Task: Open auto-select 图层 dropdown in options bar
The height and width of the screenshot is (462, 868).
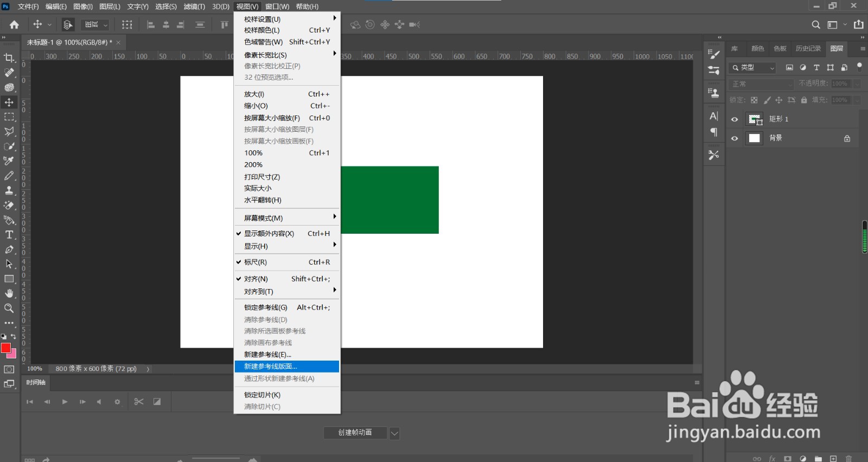Action: point(95,24)
